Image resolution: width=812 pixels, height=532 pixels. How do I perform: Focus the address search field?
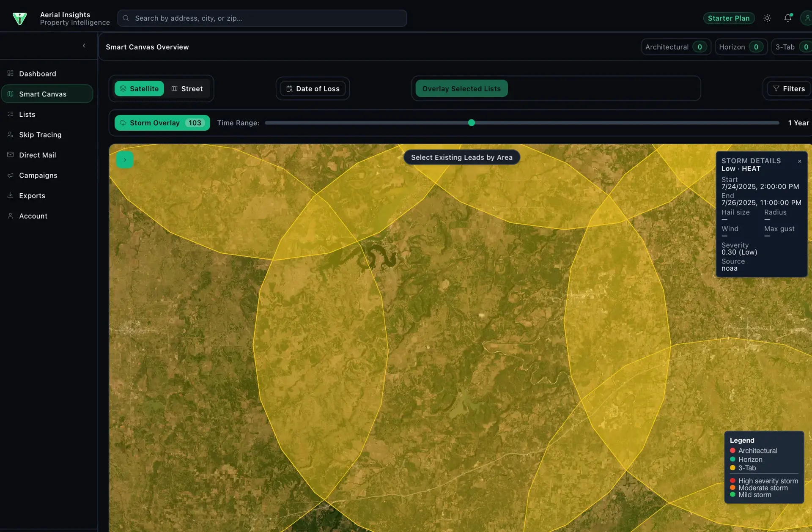click(x=262, y=18)
